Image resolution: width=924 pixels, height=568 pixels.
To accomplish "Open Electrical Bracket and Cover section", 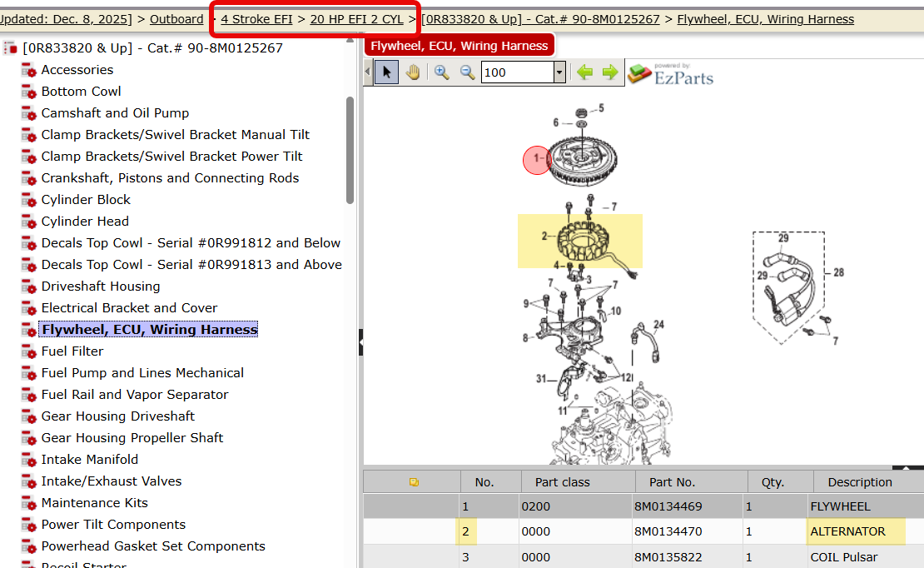I will click(x=129, y=308).
